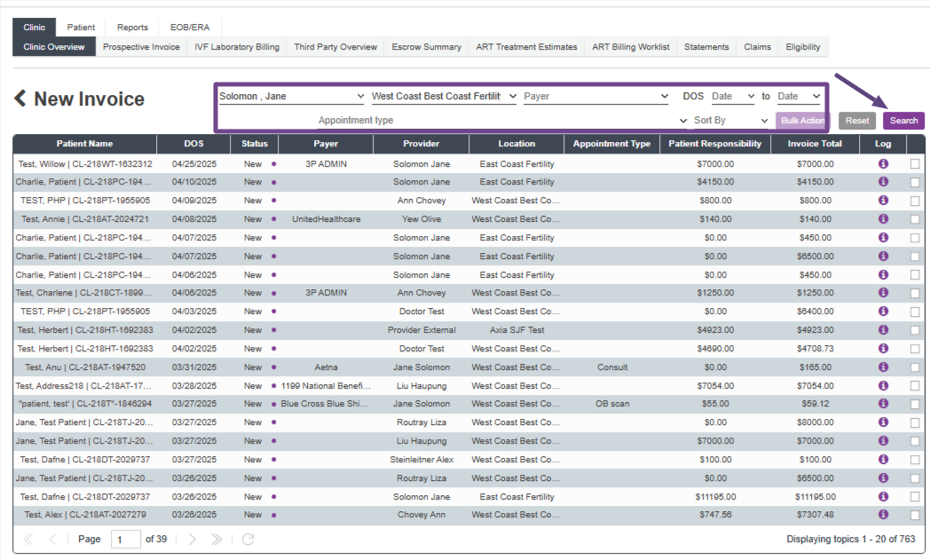
Task: Switch to the Reports top tab
Action: click(132, 28)
